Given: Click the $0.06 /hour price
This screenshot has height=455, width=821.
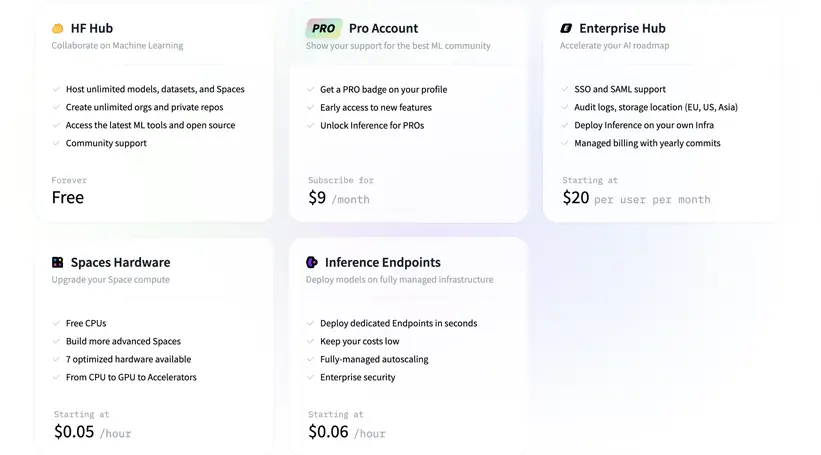Looking at the screenshot, I should (346, 432).
